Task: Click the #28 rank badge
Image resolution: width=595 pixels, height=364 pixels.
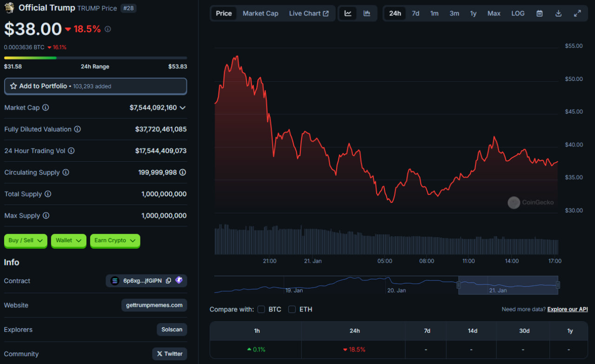Action: pyautogui.click(x=128, y=8)
